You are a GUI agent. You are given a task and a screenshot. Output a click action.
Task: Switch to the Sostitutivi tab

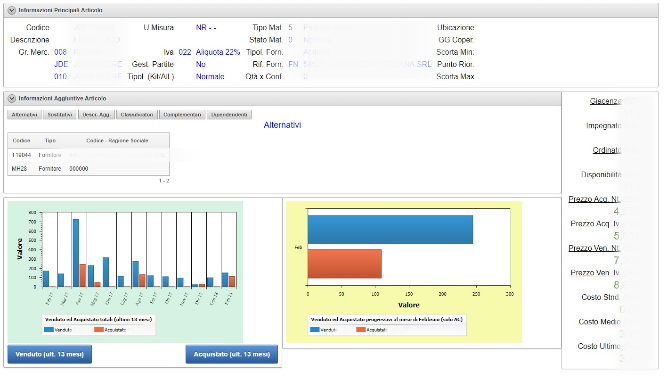tap(60, 115)
